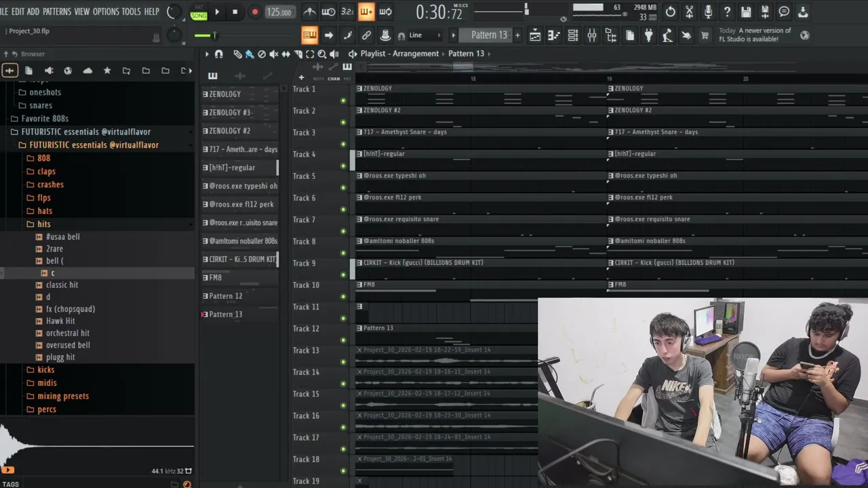Toggle blend recording overdub button
The height and width of the screenshot is (488, 868).
click(366, 12)
